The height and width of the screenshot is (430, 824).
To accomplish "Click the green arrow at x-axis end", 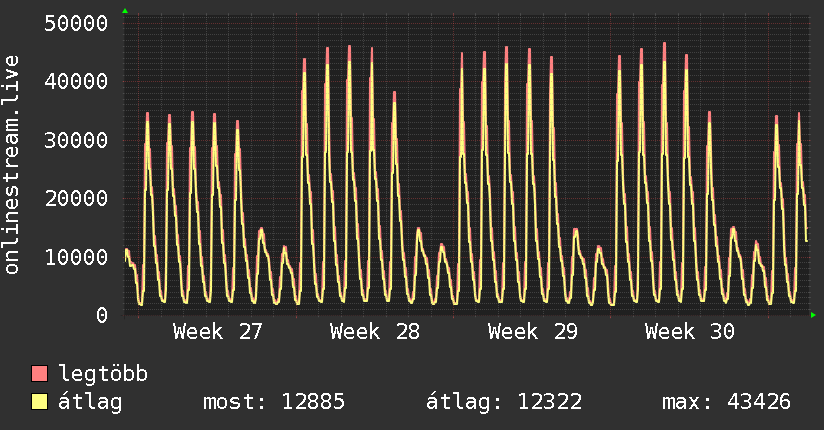I will [x=813, y=315].
